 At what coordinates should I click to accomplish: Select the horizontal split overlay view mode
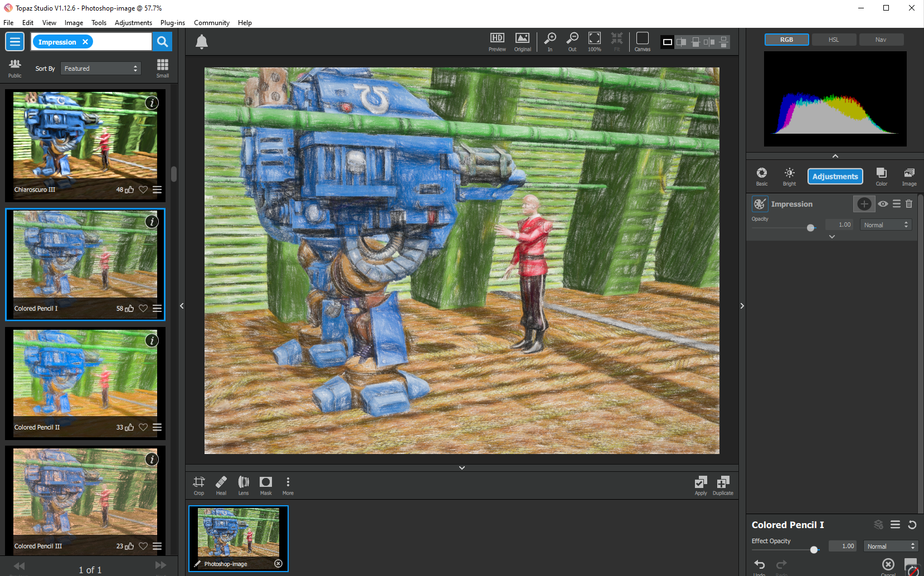[x=696, y=42]
